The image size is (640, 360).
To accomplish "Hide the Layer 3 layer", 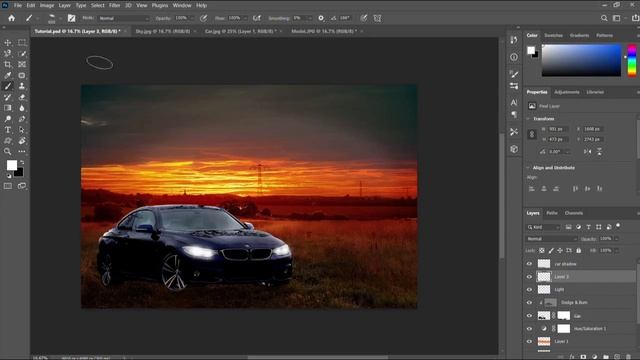I will point(529,277).
